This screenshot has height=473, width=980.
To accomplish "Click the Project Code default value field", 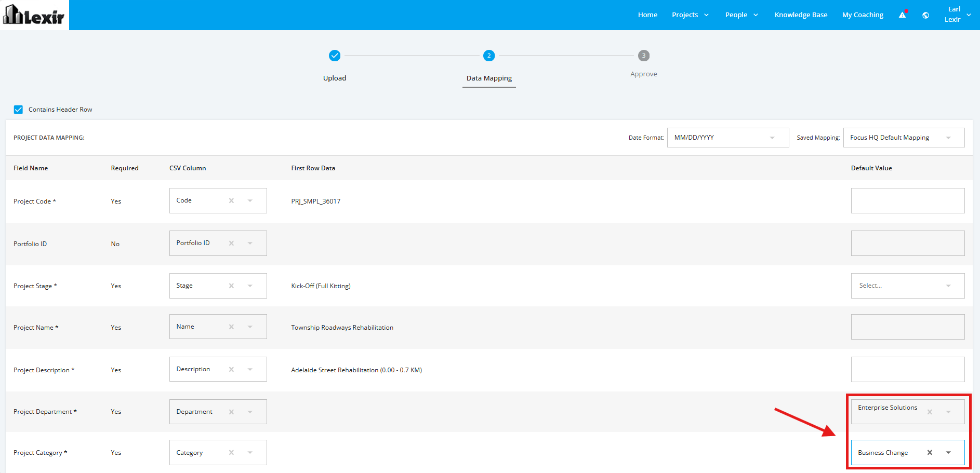I will [908, 200].
